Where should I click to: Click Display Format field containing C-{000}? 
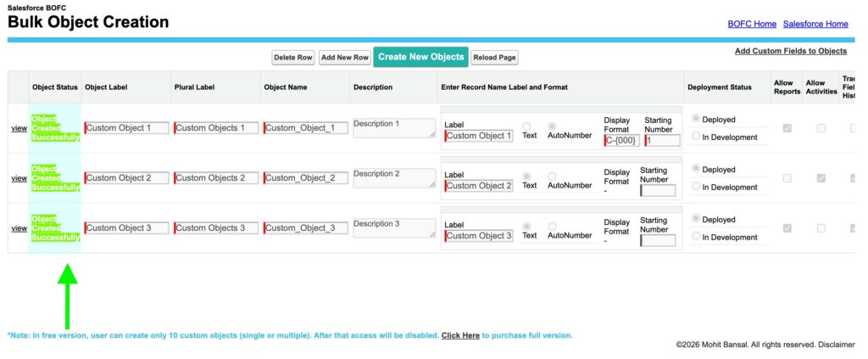[622, 141]
